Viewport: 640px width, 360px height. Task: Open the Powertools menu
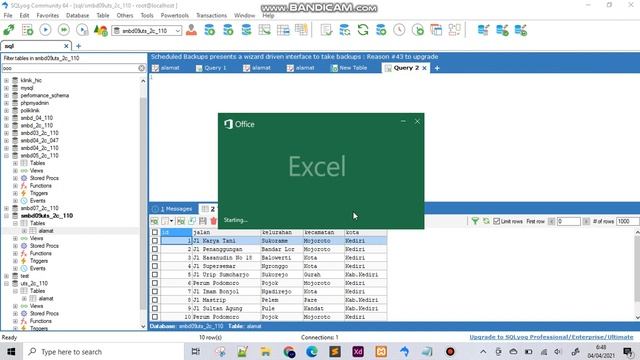click(x=175, y=15)
